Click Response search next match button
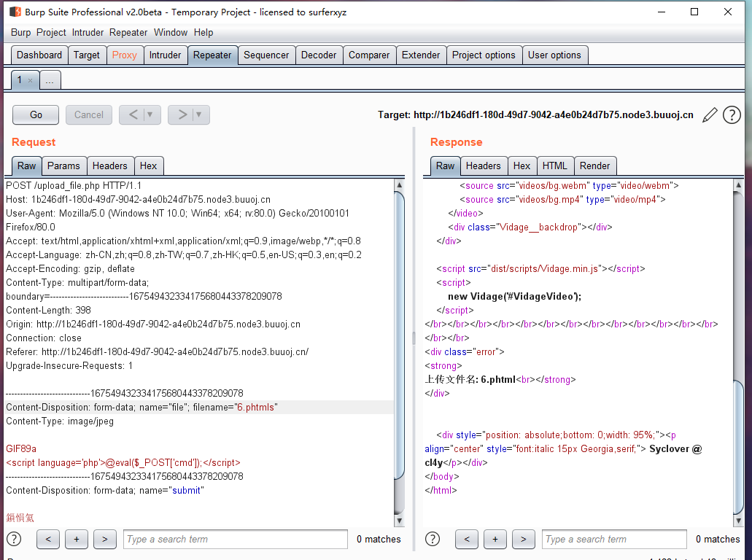The image size is (752, 560). coord(523,539)
